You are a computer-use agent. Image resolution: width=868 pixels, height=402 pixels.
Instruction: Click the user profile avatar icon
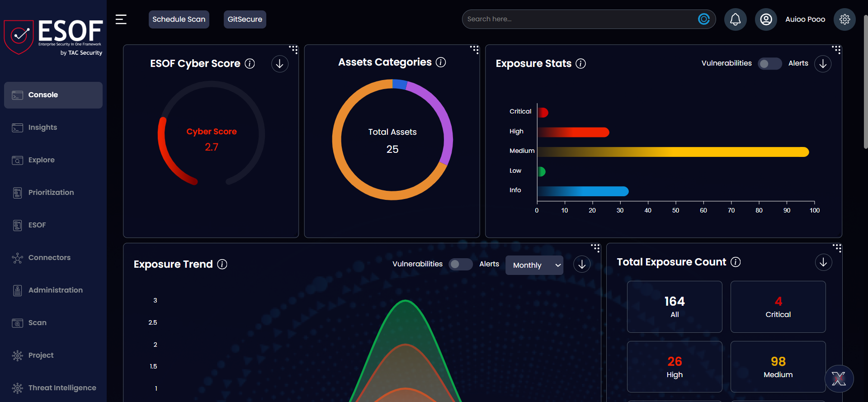coord(766,19)
